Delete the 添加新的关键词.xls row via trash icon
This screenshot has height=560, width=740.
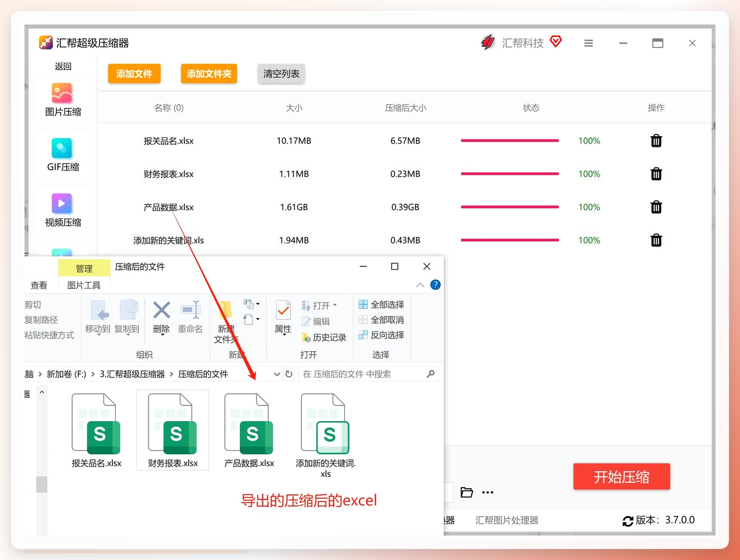pos(656,240)
